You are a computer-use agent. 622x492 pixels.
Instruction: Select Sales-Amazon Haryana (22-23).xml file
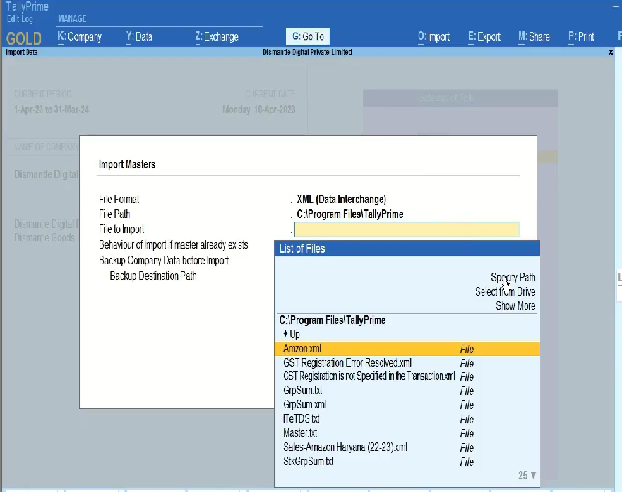407,447
